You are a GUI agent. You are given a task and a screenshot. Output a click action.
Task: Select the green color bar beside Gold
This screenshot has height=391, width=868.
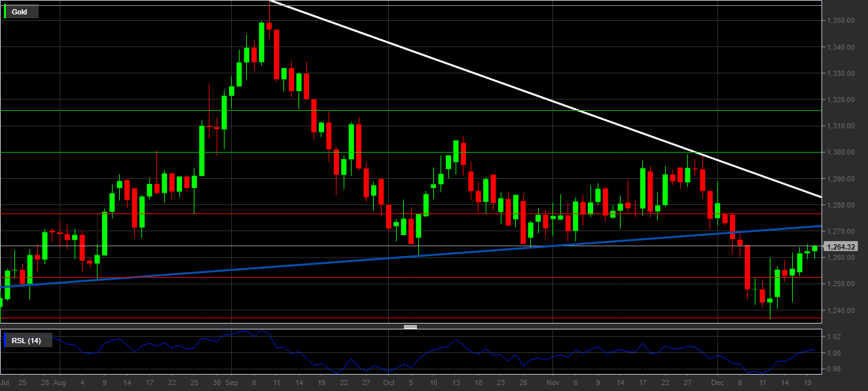point(6,12)
